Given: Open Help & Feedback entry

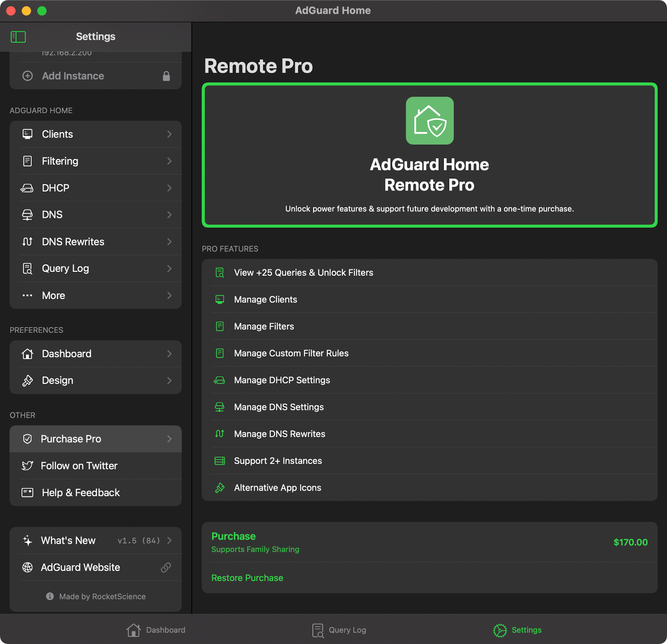Looking at the screenshot, I should [96, 493].
